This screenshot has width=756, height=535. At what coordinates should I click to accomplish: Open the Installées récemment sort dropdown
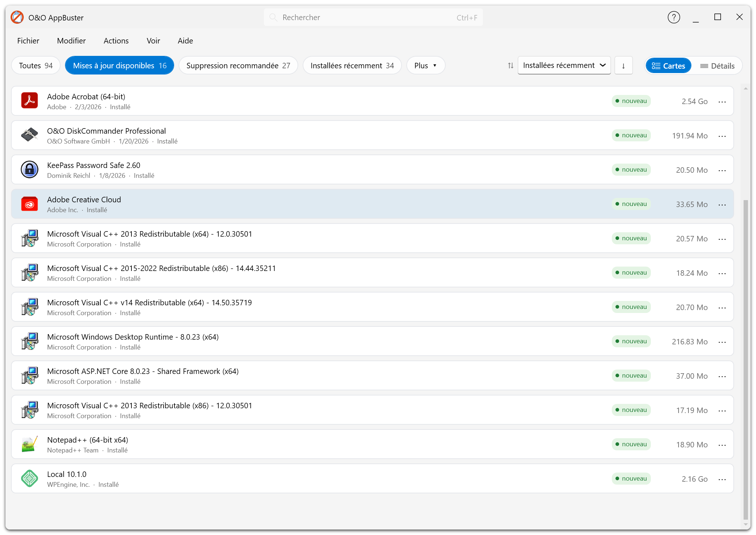click(x=564, y=65)
